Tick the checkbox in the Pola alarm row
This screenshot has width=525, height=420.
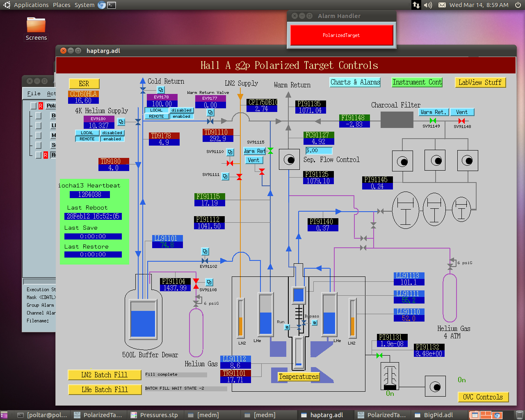[33, 106]
